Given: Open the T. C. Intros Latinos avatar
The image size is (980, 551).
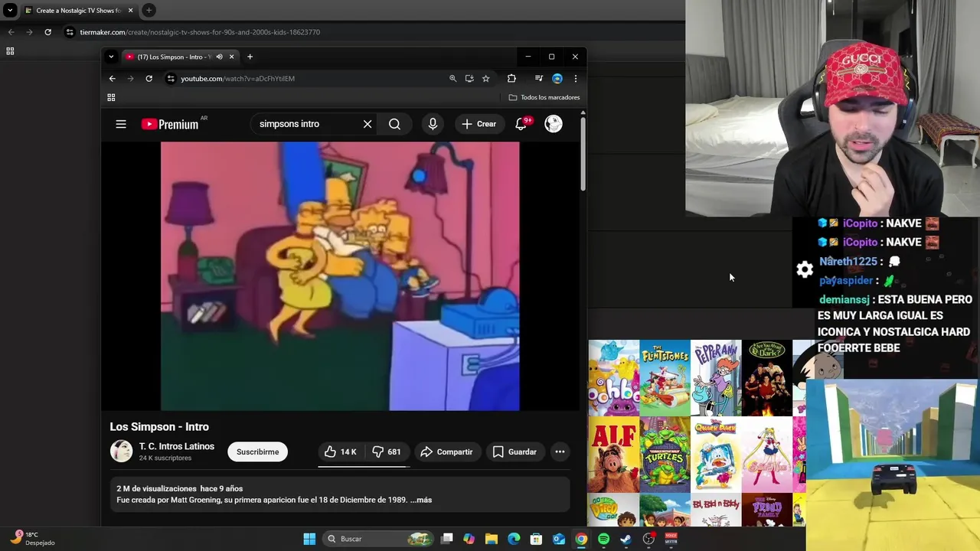Looking at the screenshot, I should [121, 452].
